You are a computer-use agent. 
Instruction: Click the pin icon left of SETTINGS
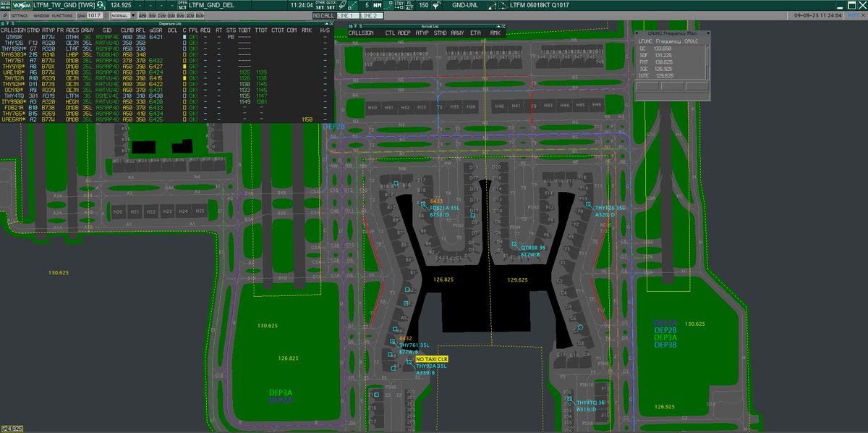pyautogui.click(x=5, y=14)
